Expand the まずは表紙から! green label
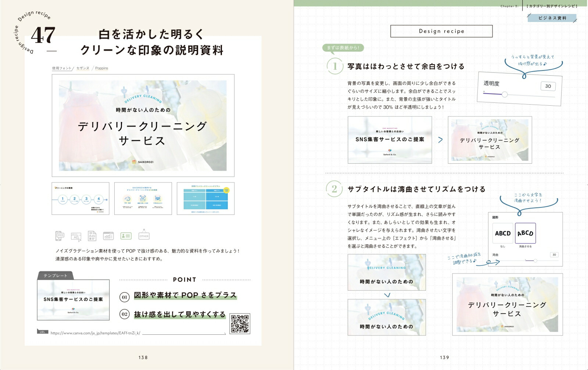Screen dimensions: 588x370 pos(343,47)
